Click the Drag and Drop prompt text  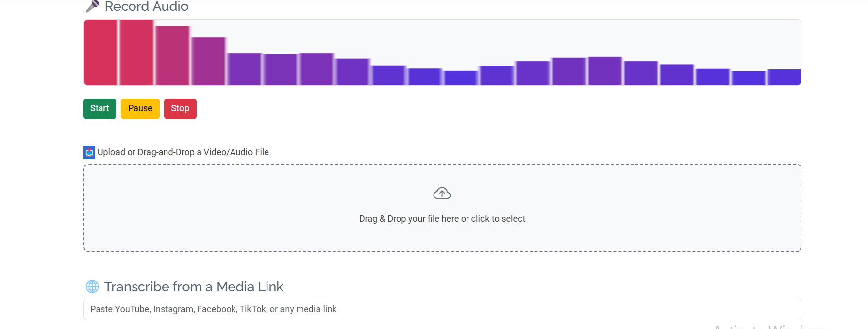tap(442, 218)
